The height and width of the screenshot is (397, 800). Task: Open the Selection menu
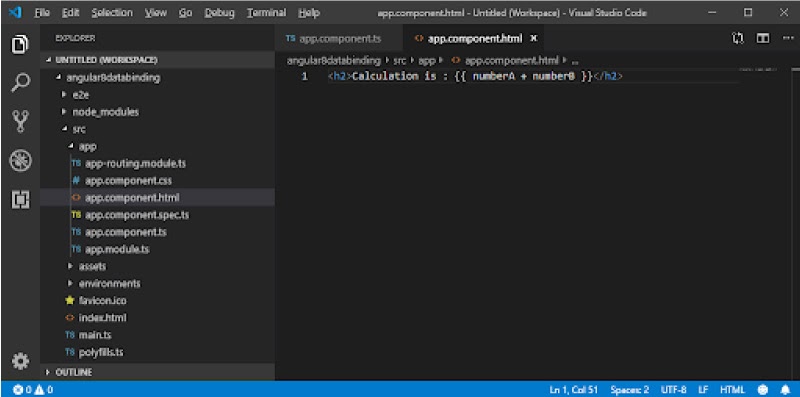(112, 13)
